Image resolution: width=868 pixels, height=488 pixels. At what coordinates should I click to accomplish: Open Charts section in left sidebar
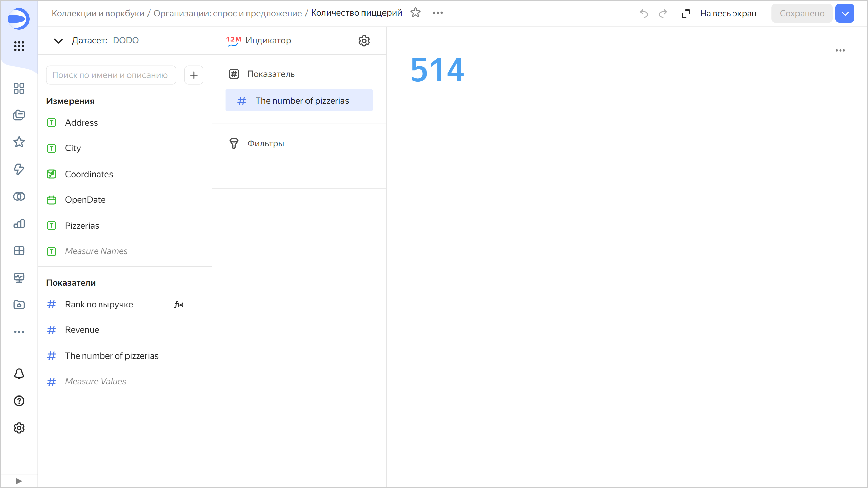click(19, 224)
